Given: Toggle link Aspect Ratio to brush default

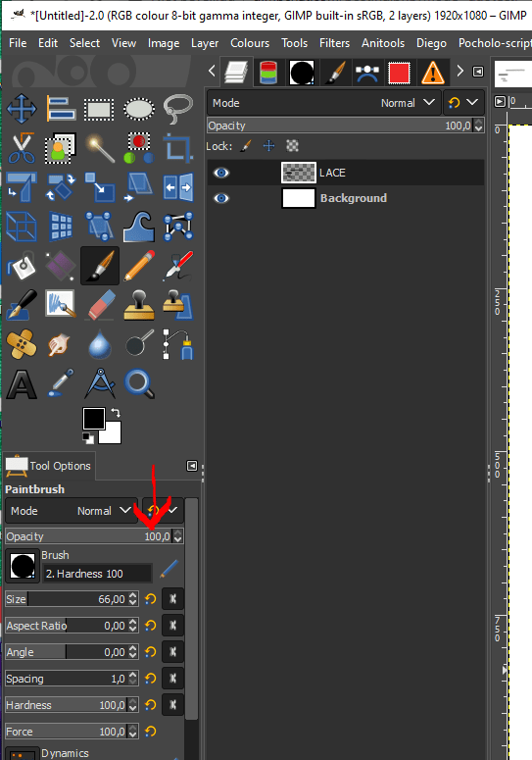Looking at the screenshot, I should tap(172, 626).
